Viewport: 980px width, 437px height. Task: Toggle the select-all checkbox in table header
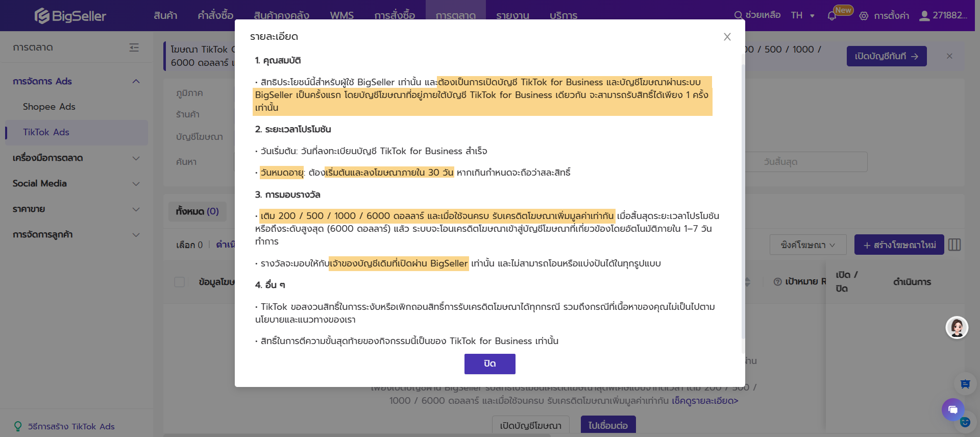pos(180,282)
